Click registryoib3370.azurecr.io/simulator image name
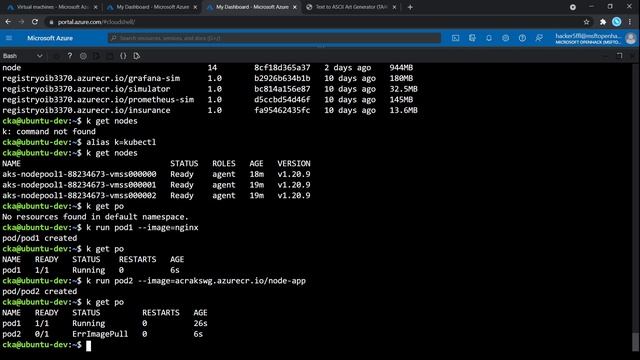The height and width of the screenshot is (360, 640). (86, 89)
